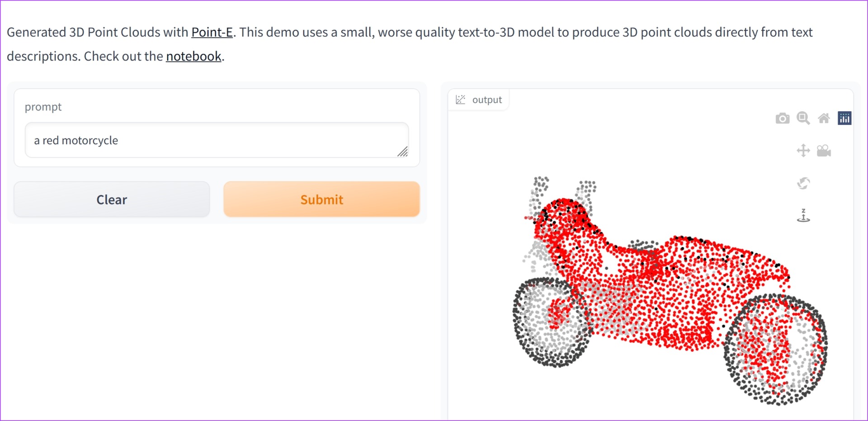Click the rear wheel of the motorcycle point cloud
The image size is (868, 421).
pyautogui.click(x=776, y=349)
